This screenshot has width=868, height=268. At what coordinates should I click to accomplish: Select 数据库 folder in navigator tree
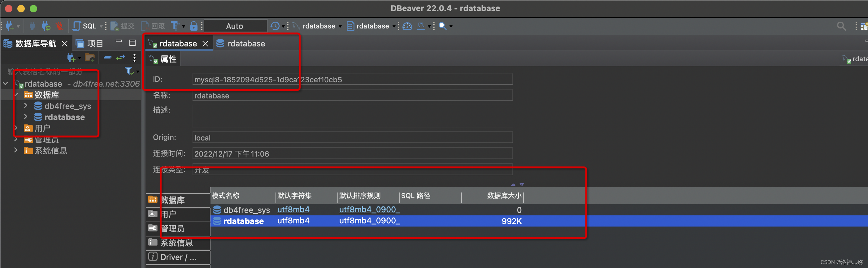46,95
